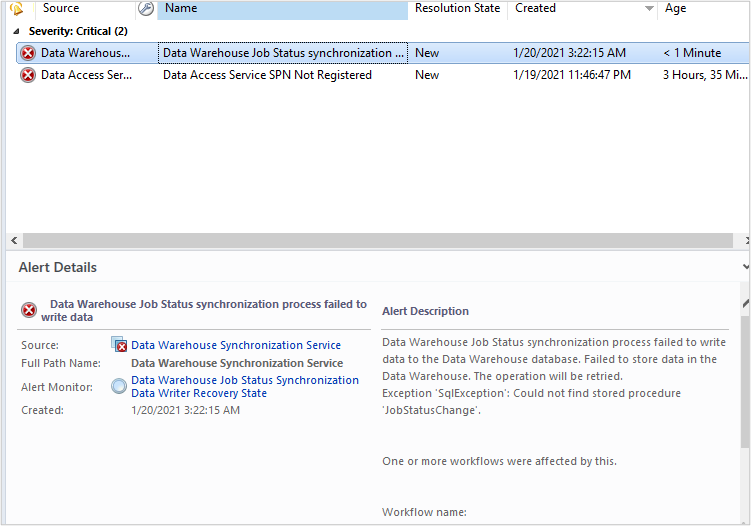
Task: Click the alert title in Alert Details
Action: click(x=204, y=310)
